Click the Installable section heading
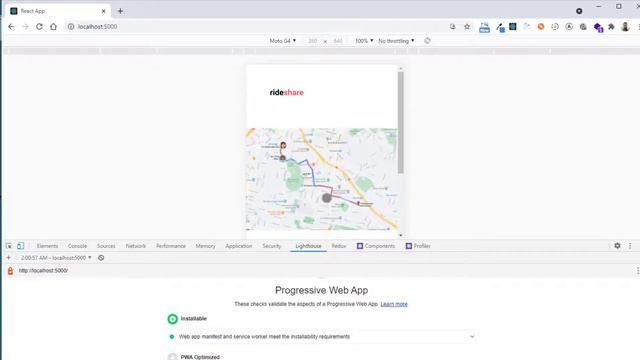 tap(193, 318)
